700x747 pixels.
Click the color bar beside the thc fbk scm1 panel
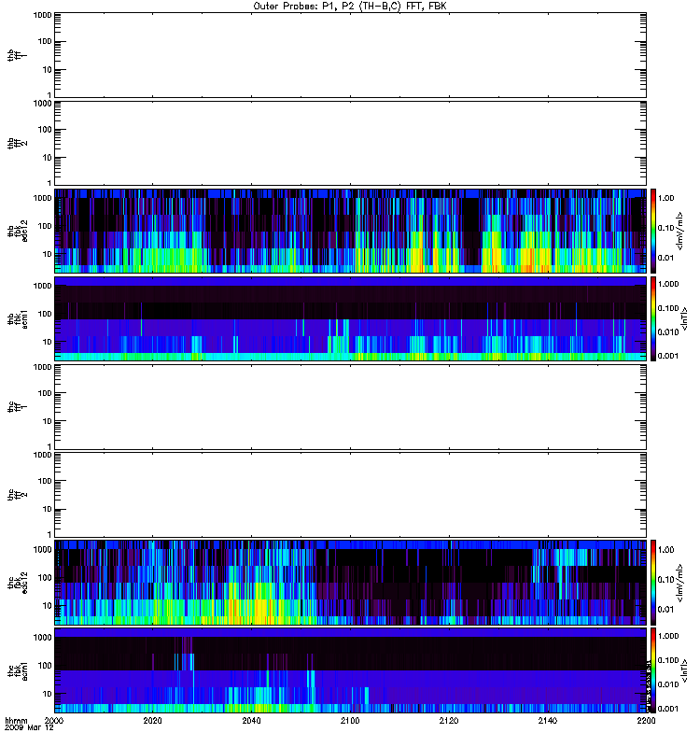tap(653, 670)
